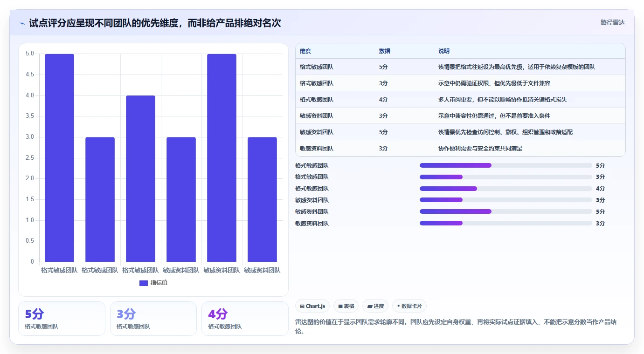Click the 数据 table column header
Screen dimensions: 644x354
pos(385,51)
